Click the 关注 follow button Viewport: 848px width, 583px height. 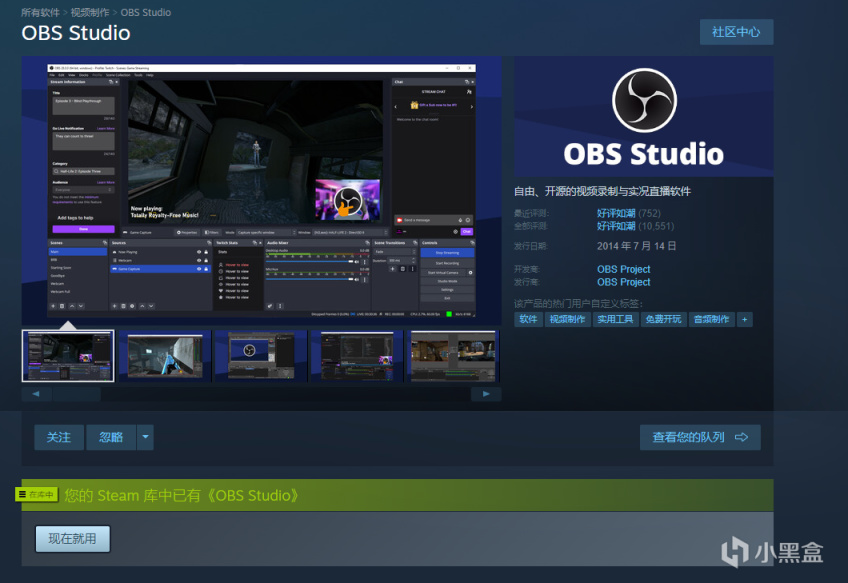[x=59, y=437]
